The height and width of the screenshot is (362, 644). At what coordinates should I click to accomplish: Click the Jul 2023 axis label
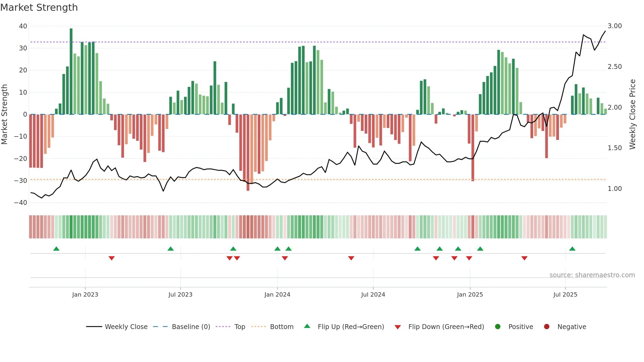180,294
